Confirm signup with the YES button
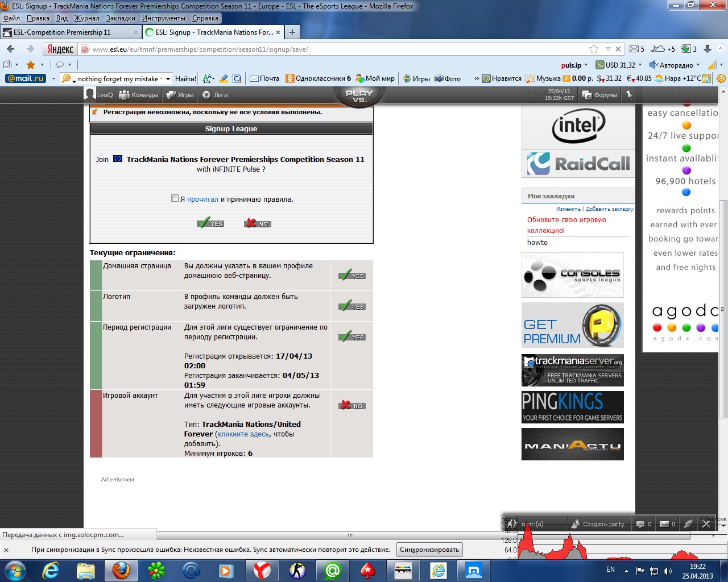The height and width of the screenshot is (582, 728). point(210,223)
